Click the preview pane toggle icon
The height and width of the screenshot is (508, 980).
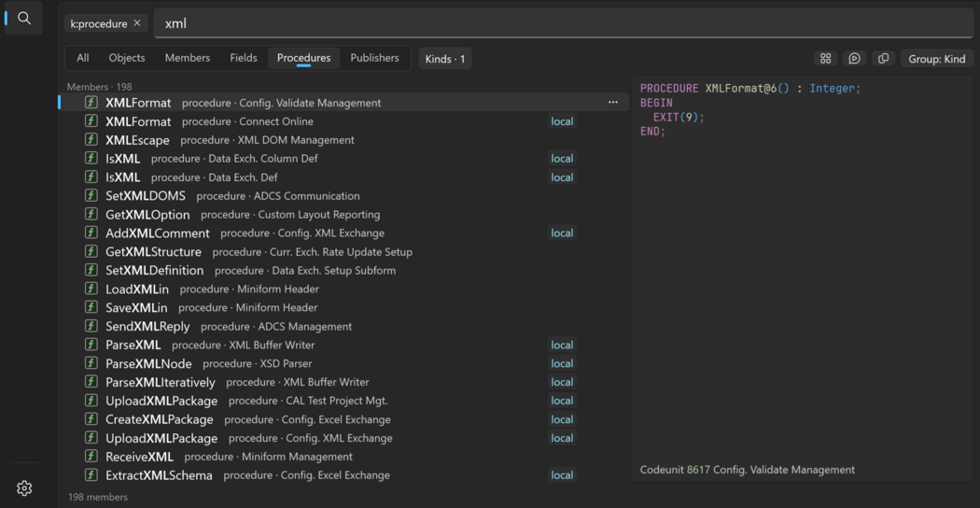854,59
